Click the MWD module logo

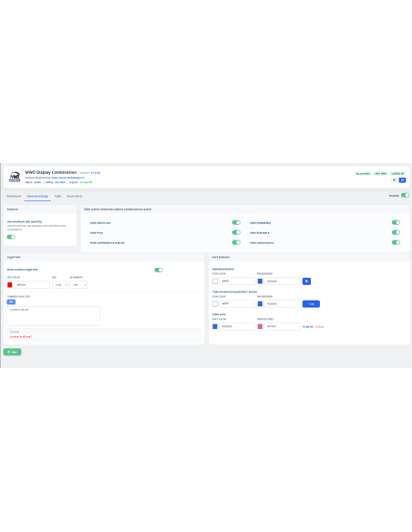[15, 177]
